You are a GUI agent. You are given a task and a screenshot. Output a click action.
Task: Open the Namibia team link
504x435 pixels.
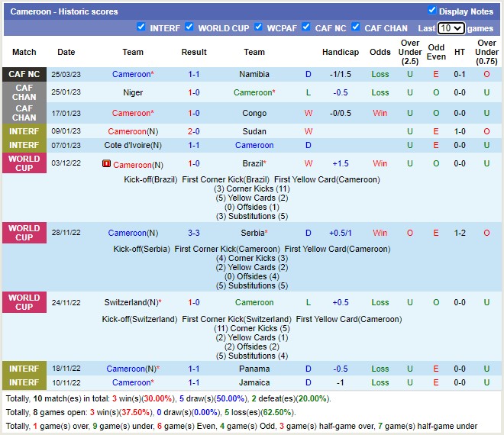(x=254, y=75)
